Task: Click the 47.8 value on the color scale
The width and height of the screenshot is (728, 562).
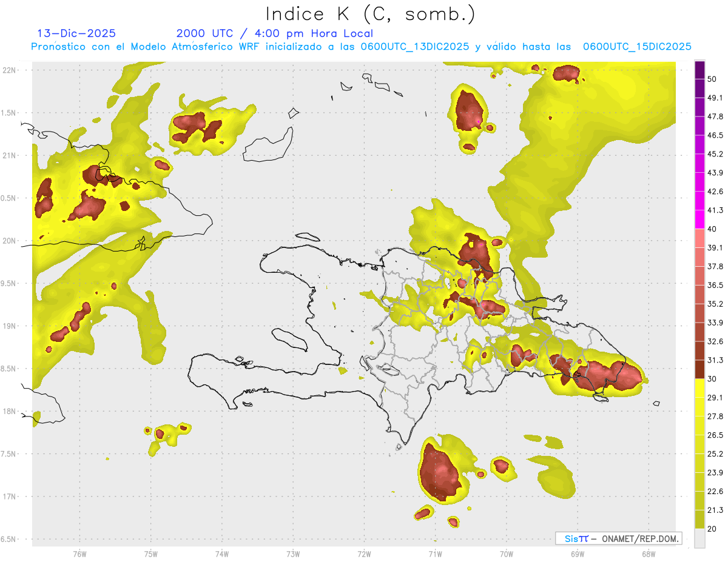Action: pos(715,116)
